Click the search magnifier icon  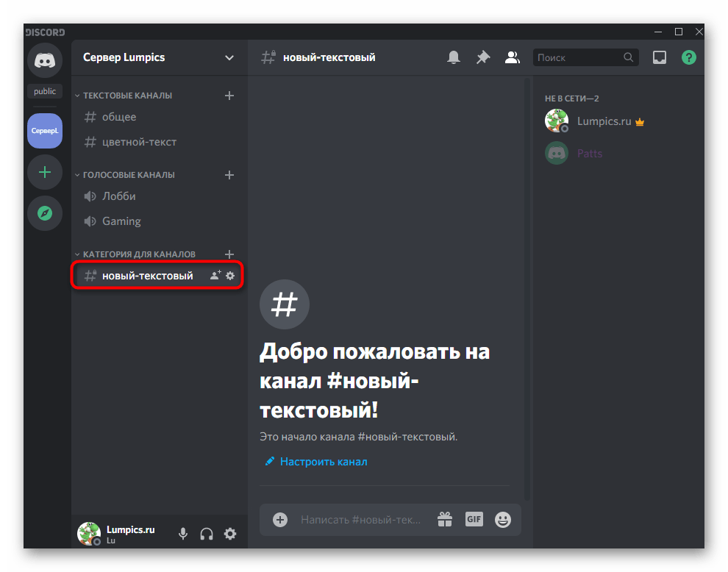pos(628,57)
